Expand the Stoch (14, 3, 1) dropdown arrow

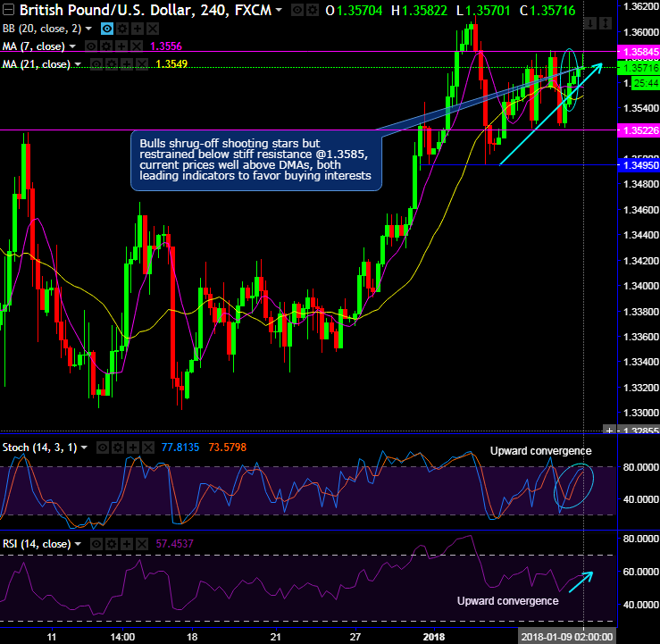84,447
